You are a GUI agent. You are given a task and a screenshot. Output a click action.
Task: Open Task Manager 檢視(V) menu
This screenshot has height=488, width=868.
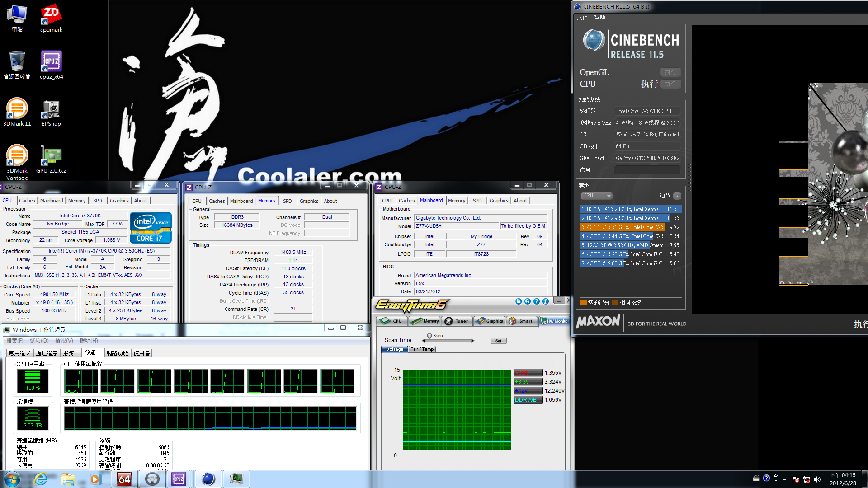pos(64,341)
